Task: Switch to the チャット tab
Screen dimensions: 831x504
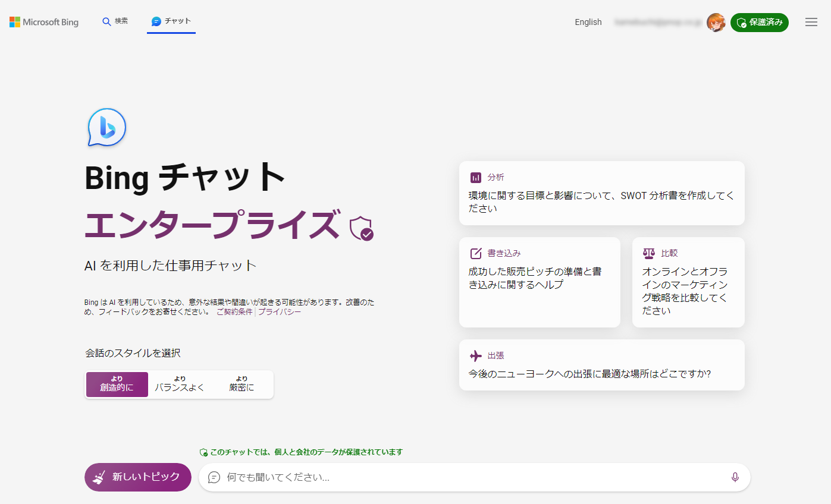Action: [x=171, y=21]
